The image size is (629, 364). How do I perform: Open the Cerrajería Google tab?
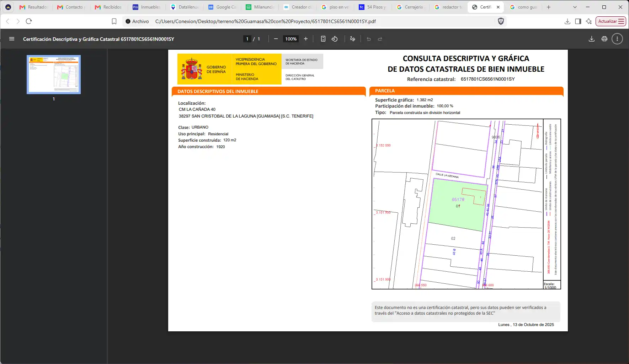coord(410,7)
